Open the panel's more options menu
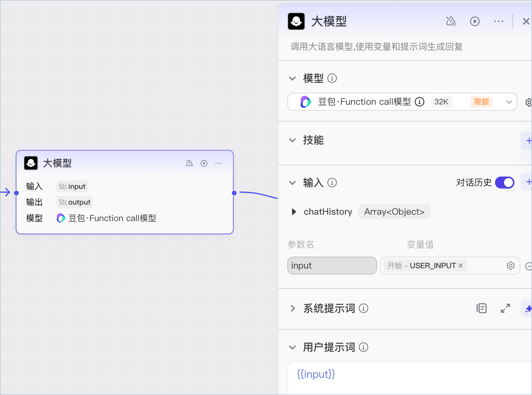The width and height of the screenshot is (532, 395). (x=498, y=21)
